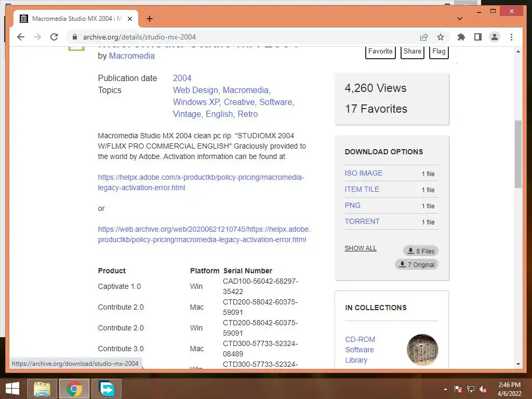Select Captivate 1.0 serial number text
This screenshot has height=399, width=532.
260,286
